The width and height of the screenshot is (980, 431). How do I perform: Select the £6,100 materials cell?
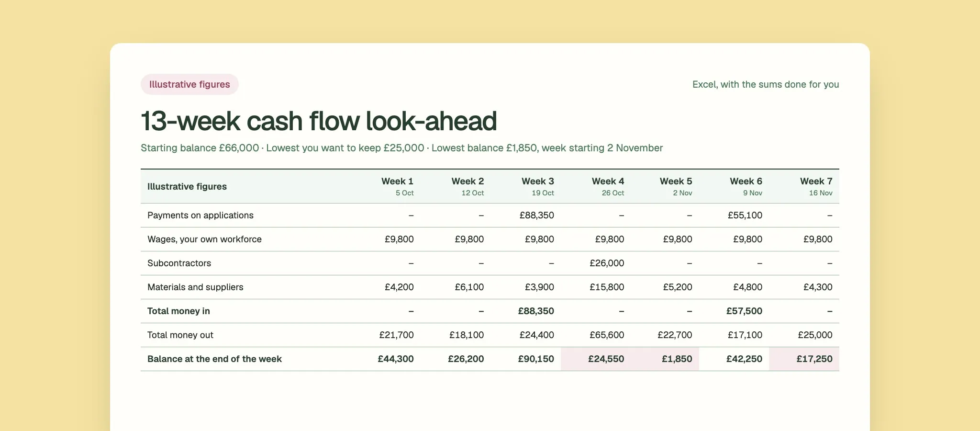click(456, 287)
